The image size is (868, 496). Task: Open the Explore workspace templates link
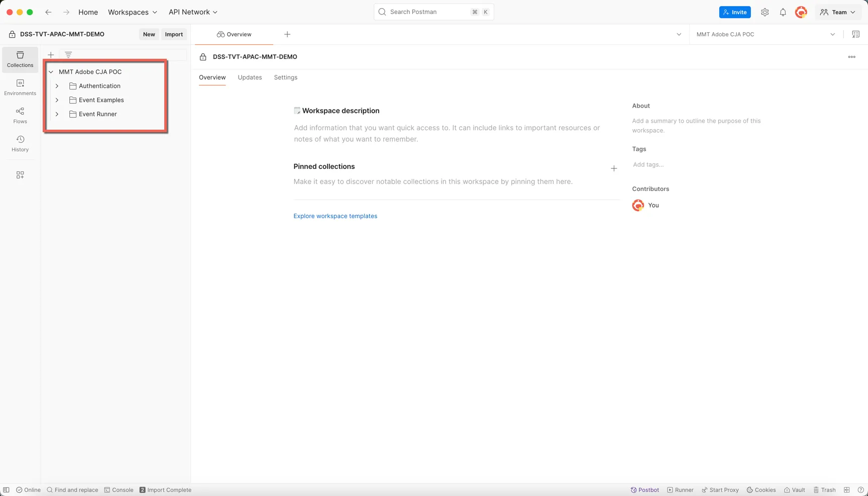335,216
